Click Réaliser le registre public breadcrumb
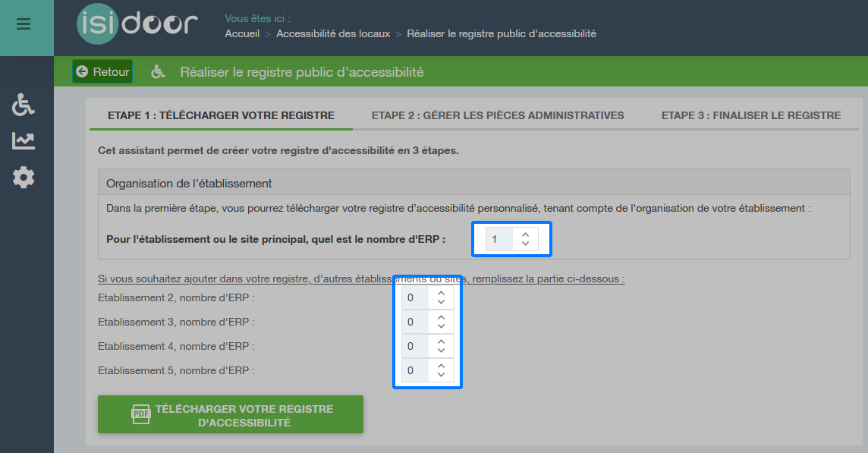The width and height of the screenshot is (868, 453). pyautogui.click(x=502, y=34)
